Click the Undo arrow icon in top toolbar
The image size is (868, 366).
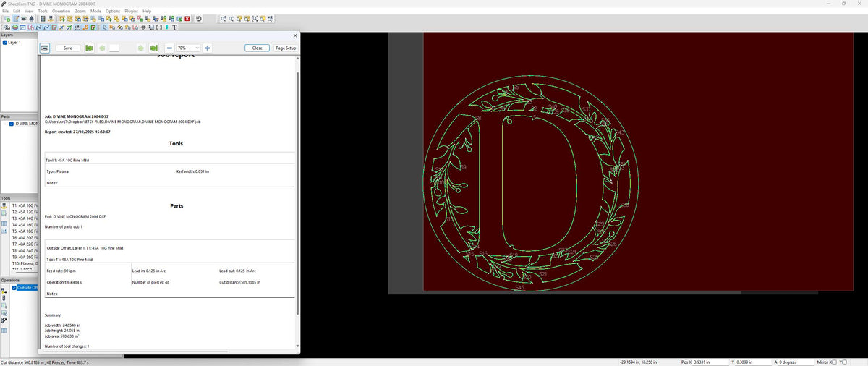[199, 19]
